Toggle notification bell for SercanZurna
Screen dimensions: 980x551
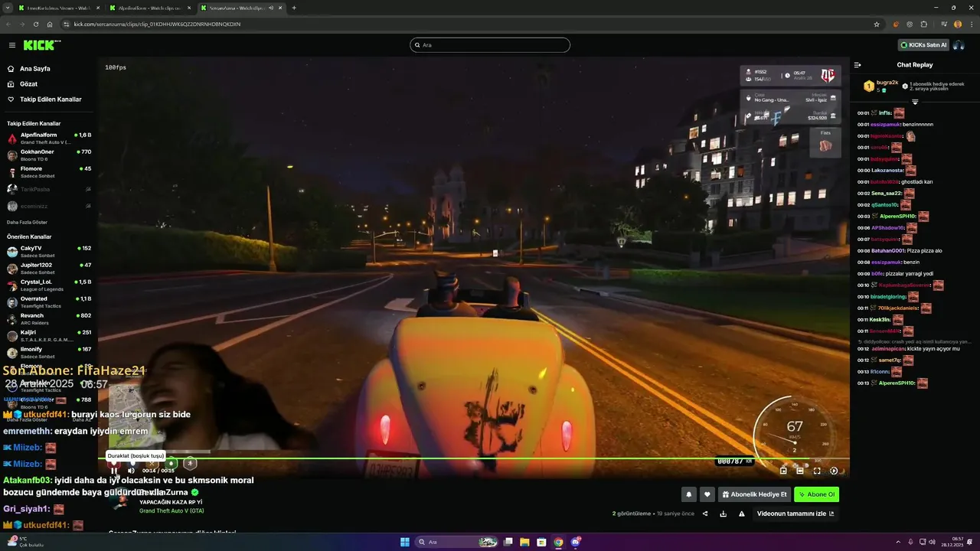pyautogui.click(x=689, y=494)
